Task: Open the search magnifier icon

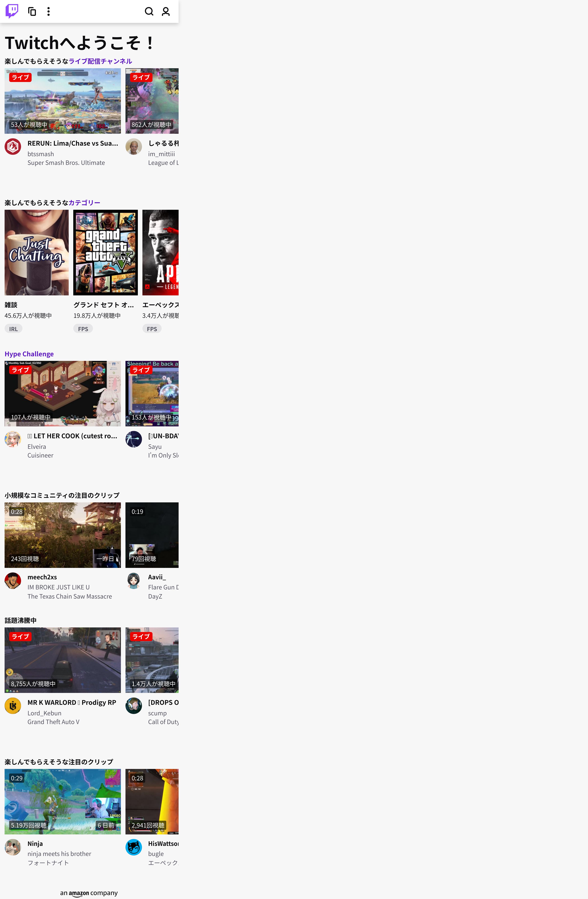Action: (x=149, y=11)
